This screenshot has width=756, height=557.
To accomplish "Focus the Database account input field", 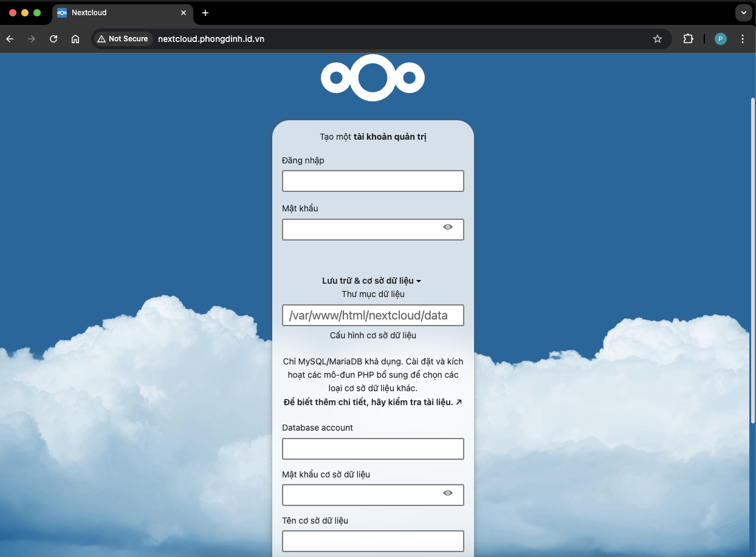I will [x=373, y=449].
